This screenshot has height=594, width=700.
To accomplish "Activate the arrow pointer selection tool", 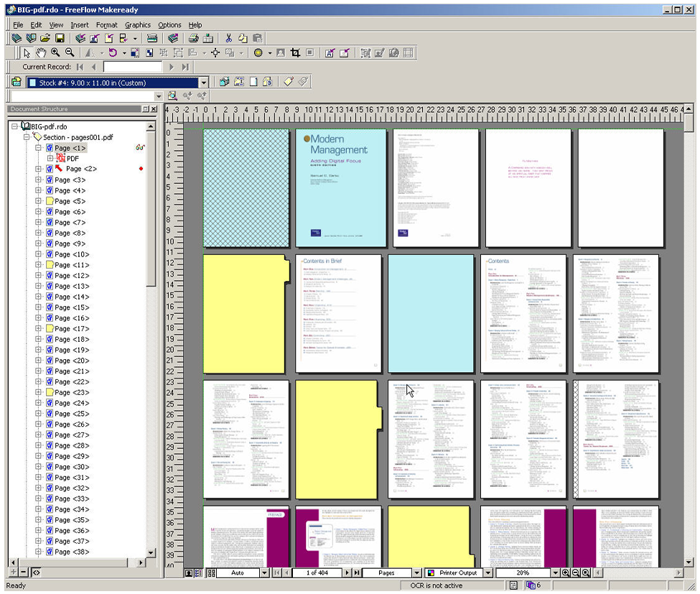I will (x=27, y=52).
